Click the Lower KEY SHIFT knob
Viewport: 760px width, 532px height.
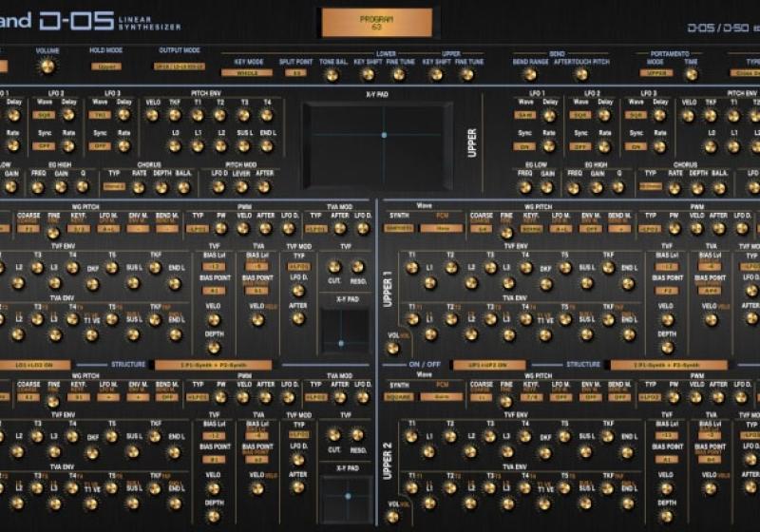(x=369, y=75)
